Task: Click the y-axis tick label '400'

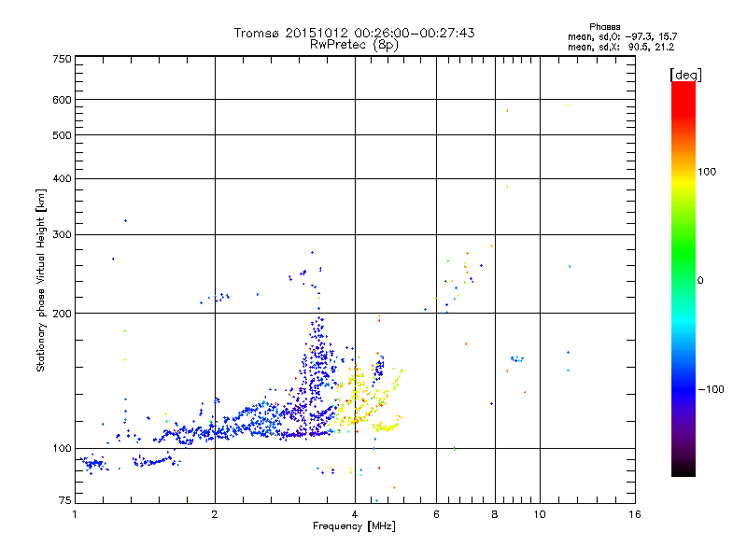Action: tap(62, 178)
